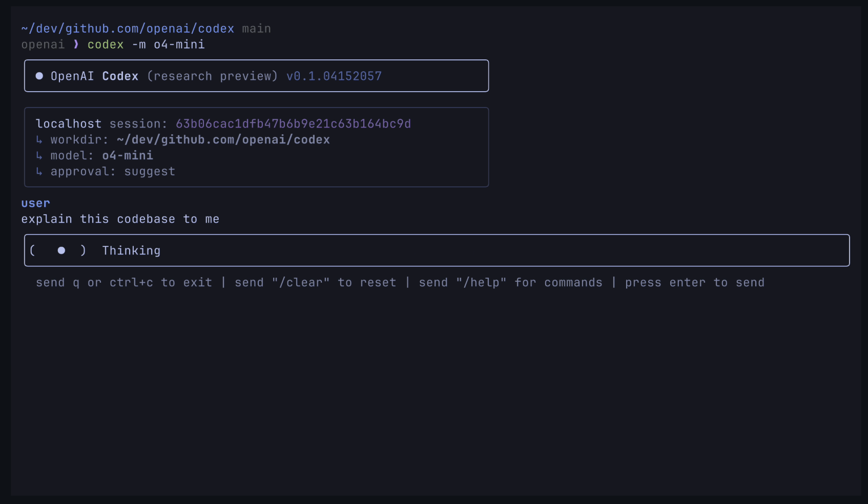The image size is (868, 504).
Task: Click the localhost label in the session box
Action: click(x=68, y=123)
